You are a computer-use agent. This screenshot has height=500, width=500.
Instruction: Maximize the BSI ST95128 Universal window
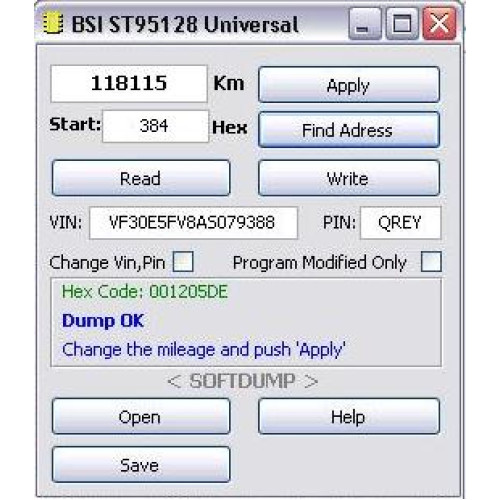pos(402,24)
